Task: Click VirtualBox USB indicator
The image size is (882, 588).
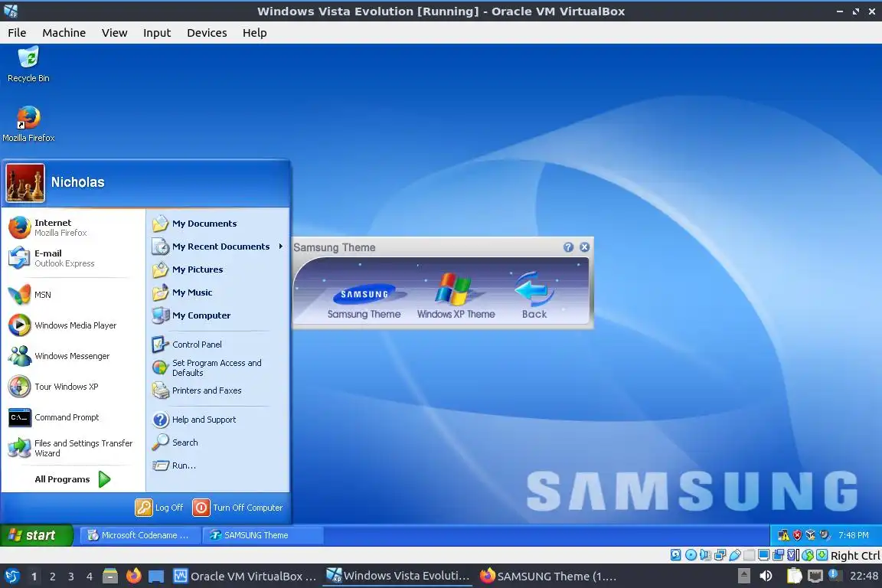Action: tap(735, 555)
